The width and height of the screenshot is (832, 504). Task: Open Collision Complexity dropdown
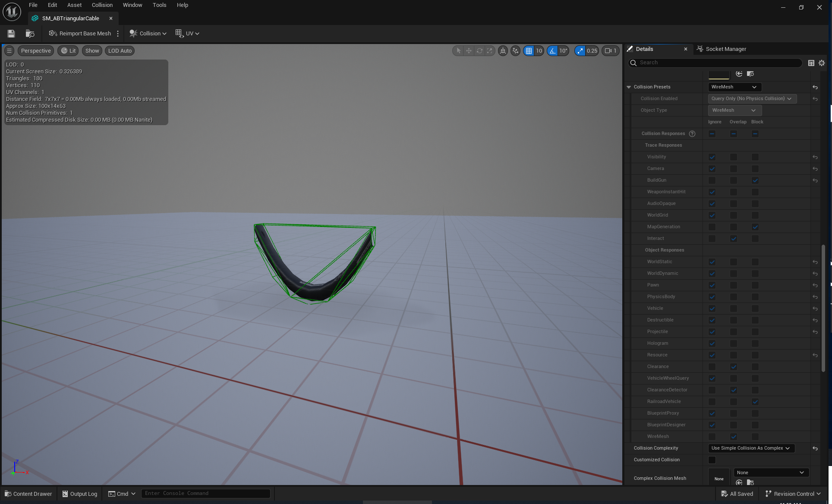click(751, 448)
